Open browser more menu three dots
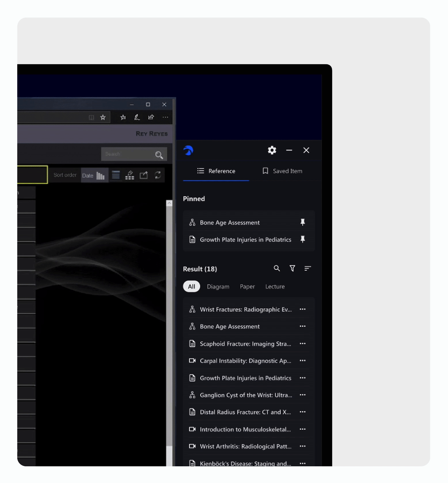 [165, 117]
